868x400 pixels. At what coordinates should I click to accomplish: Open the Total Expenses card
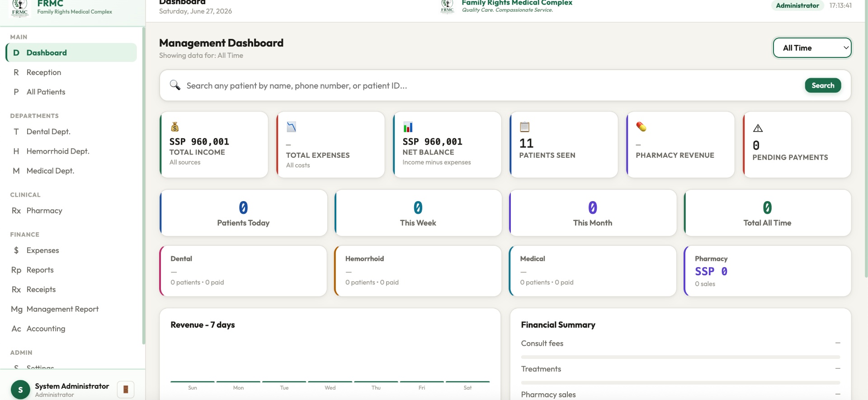pyautogui.click(x=330, y=145)
